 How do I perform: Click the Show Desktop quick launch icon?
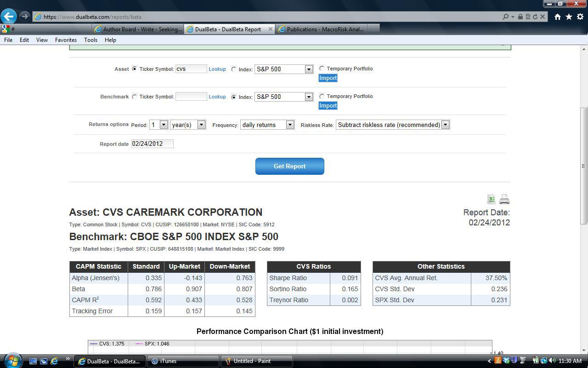(33, 361)
